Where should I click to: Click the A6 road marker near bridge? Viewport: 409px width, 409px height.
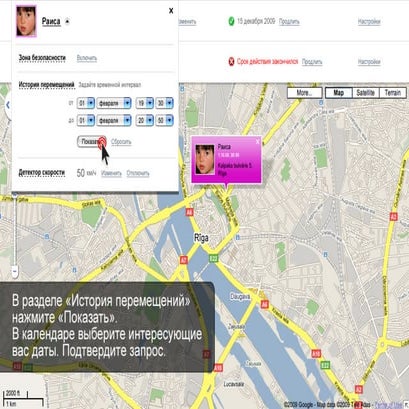[189, 212]
